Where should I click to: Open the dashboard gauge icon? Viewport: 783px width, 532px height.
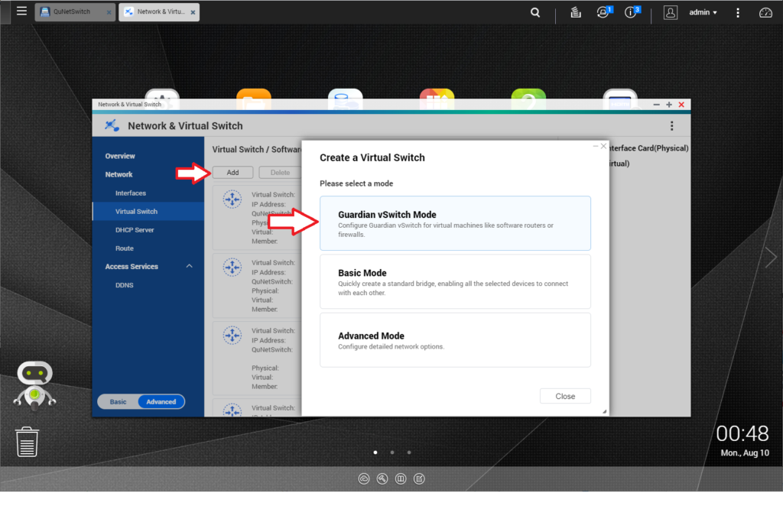point(765,12)
